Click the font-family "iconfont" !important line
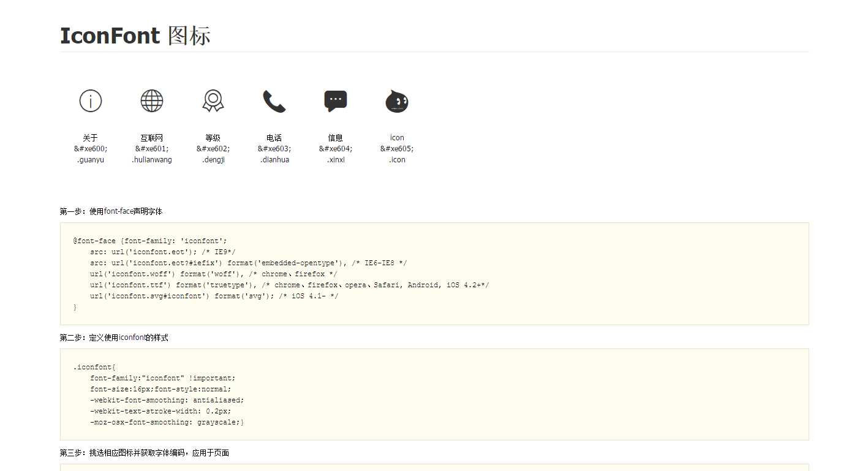Image resolution: width=868 pixels, height=471 pixels. pos(163,378)
